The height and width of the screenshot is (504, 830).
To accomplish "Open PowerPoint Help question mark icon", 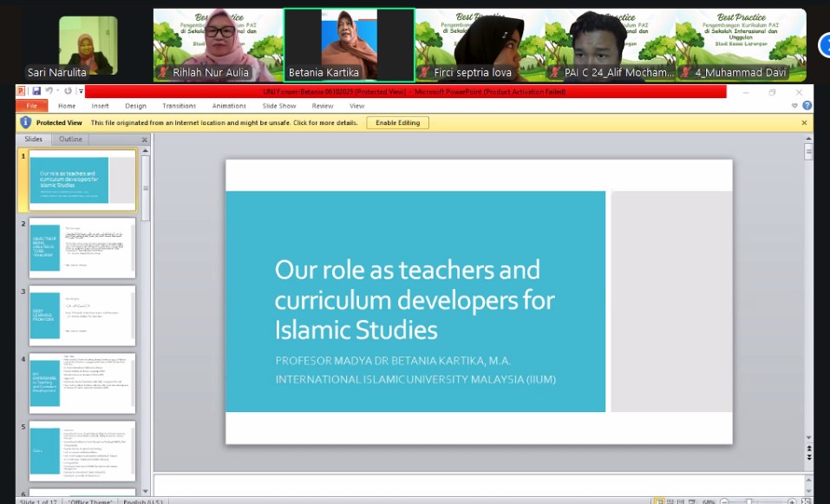I will [x=807, y=106].
